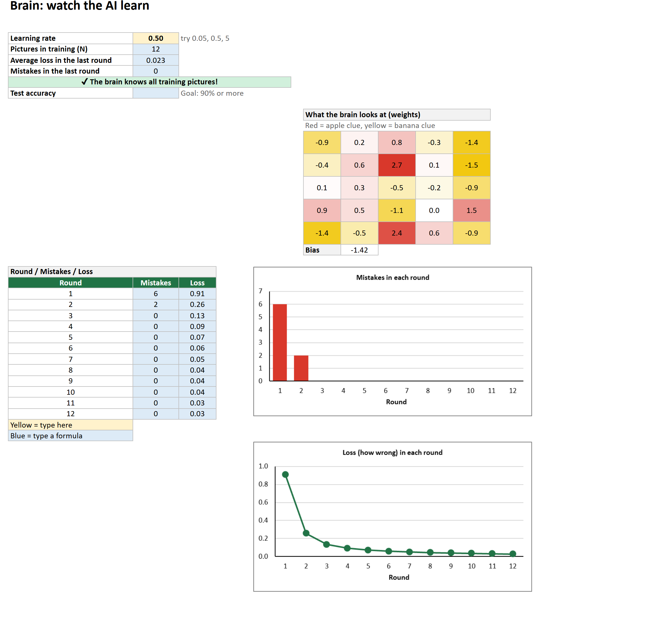Select the 'Red = apple clue, yellow = banana clue' caption

click(x=370, y=126)
